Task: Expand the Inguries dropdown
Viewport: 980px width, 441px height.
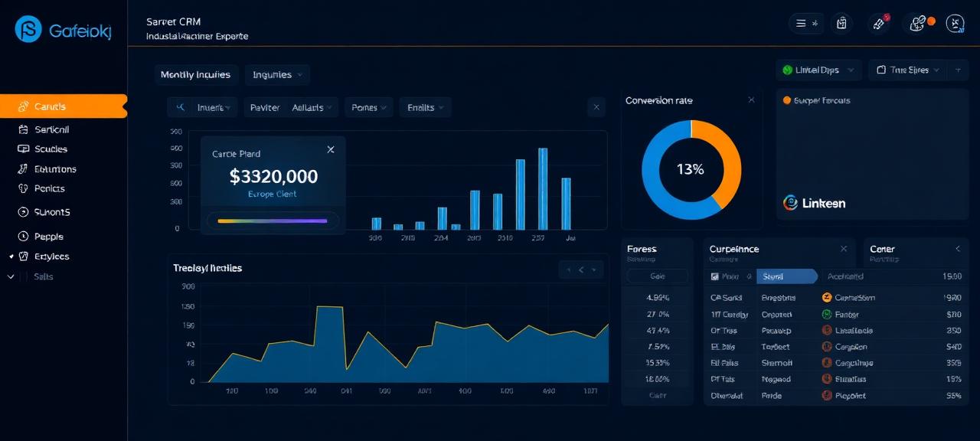Action: coord(276,75)
